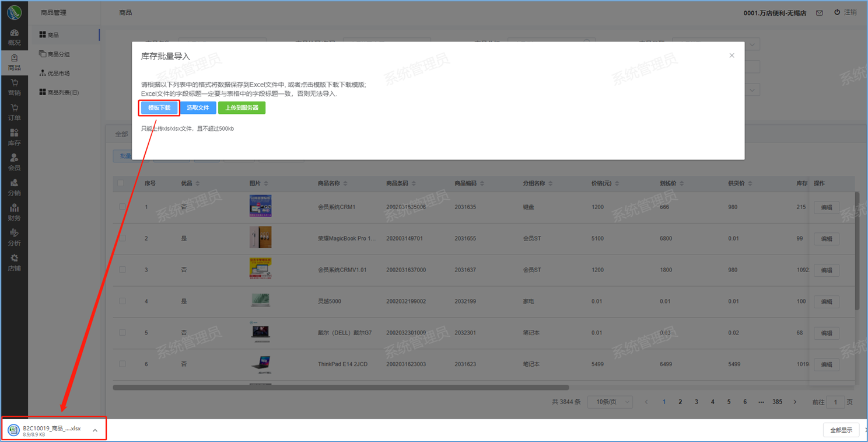Toggle the select-all checkbox in table header

click(121, 183)
